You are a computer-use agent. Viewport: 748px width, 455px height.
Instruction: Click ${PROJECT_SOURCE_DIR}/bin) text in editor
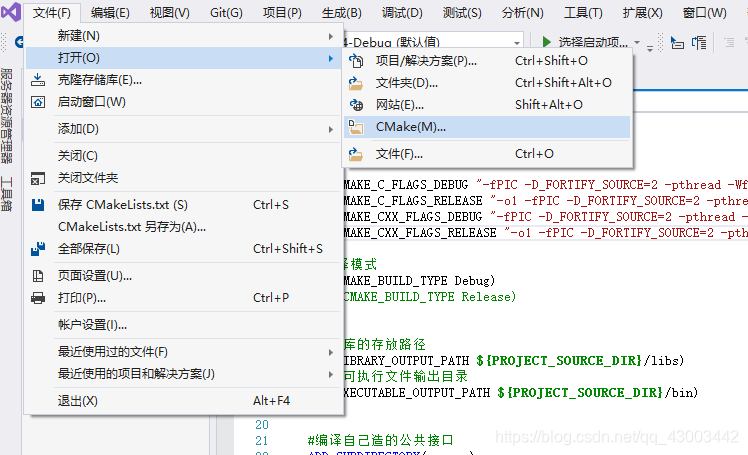pos(598,393)
